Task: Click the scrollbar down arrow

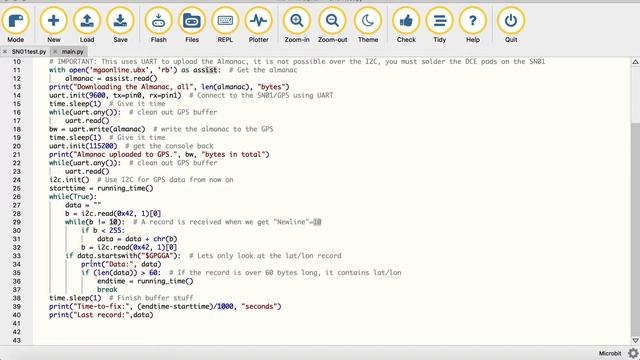Action: tap(636, 340)
